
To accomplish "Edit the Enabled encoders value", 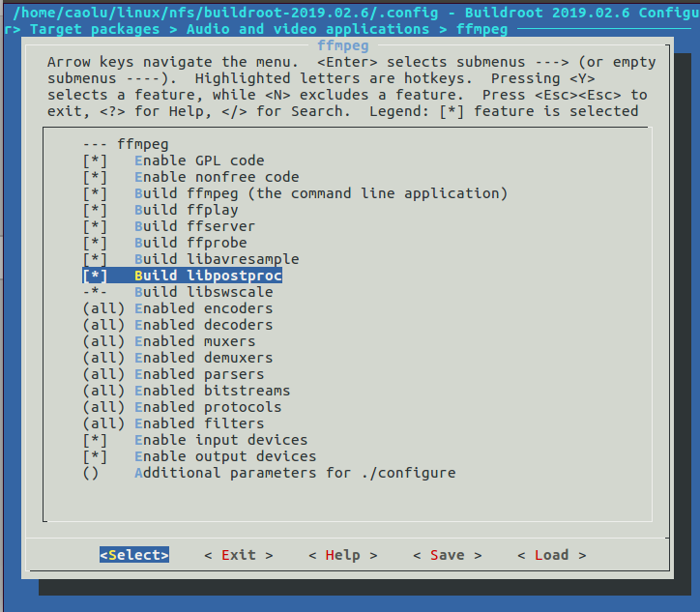I will [x=178, y=309].
